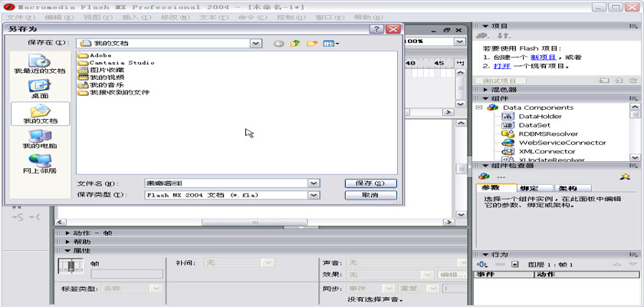This screenshot has width=644, height=307.
Task: Collapse the 行为 panel
Action: coord(485,254)
